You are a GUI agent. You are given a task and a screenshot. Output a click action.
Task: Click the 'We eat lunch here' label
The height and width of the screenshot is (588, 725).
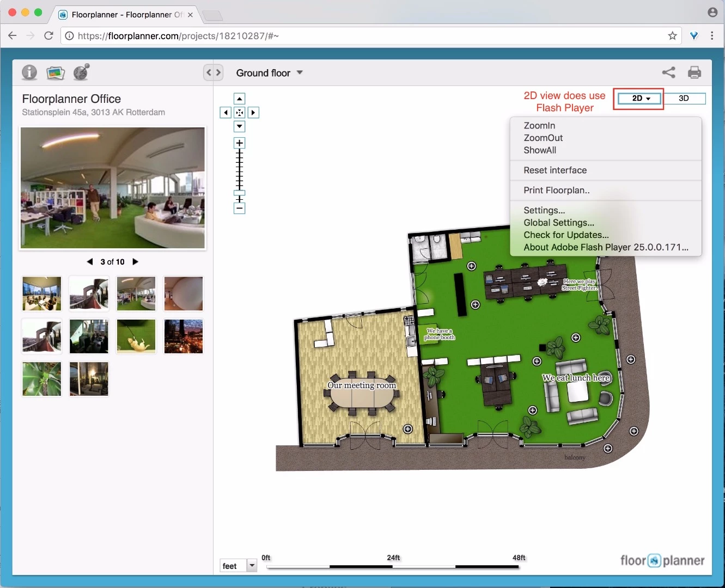click(576, 378)
